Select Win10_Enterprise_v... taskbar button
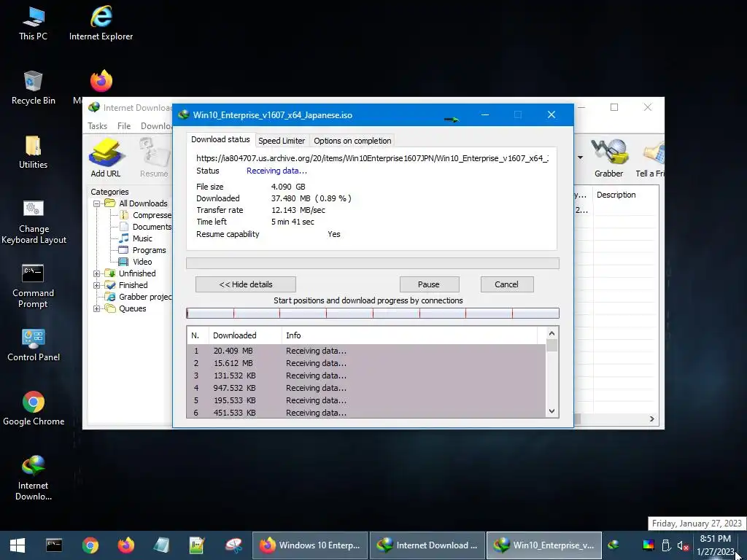747x560 pixels. tap(544, 545)
